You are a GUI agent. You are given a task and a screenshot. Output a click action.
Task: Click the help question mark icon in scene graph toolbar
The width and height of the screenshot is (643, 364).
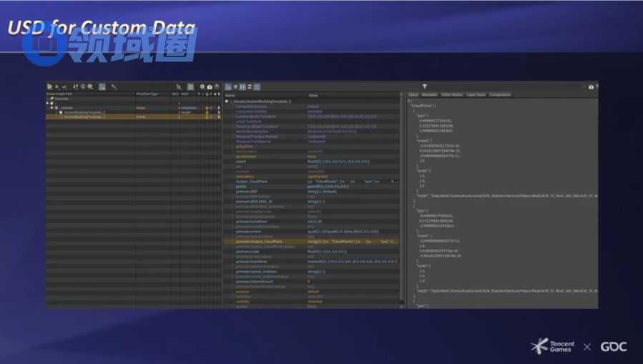[x=216, y=87]
